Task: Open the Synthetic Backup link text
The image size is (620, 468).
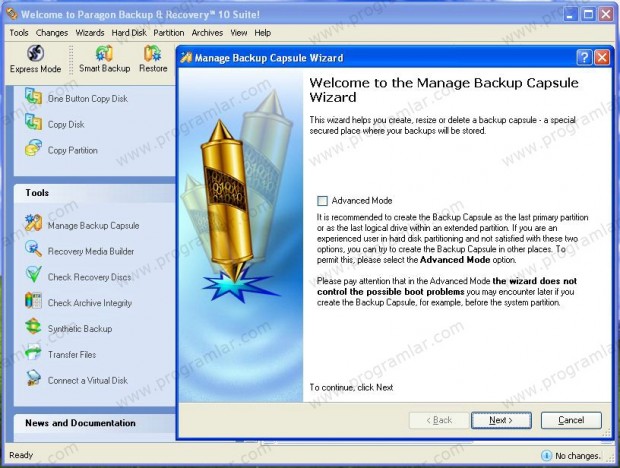Action: pyautogui.click(x=80, y=328)
